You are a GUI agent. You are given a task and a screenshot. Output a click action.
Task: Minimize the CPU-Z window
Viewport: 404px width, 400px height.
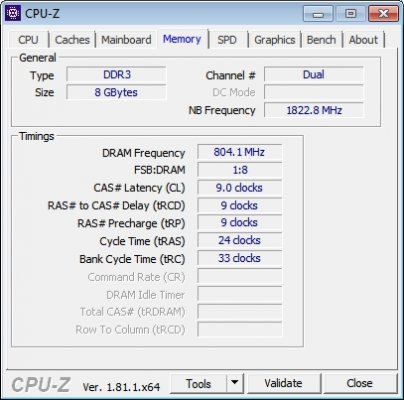click(318, 14)
